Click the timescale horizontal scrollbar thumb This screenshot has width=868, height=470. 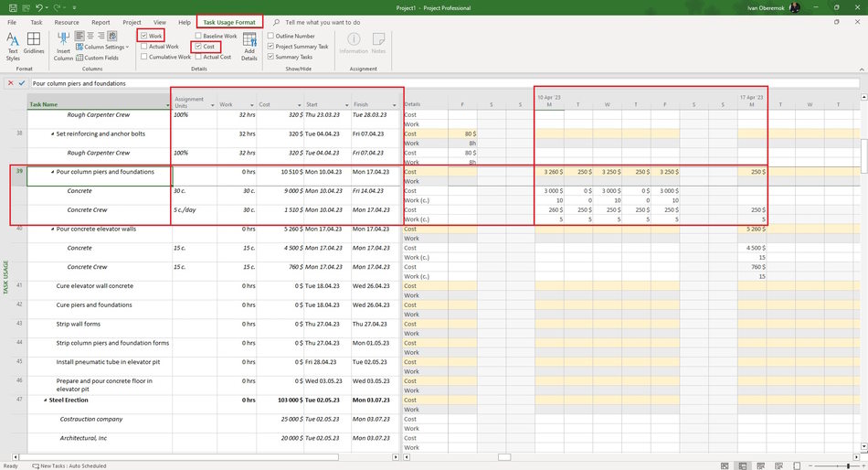click(x=504, y=457)
